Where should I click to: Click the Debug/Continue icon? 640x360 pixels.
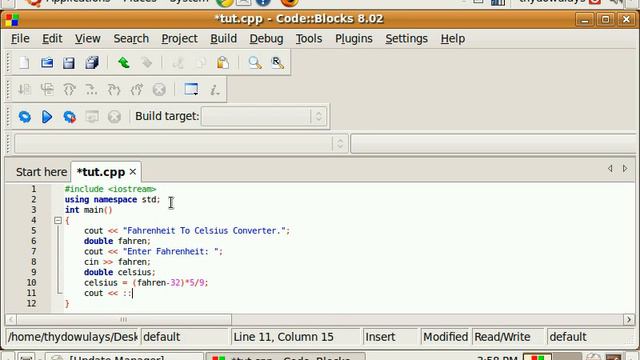pyautogui.click(x=24, y=89)
